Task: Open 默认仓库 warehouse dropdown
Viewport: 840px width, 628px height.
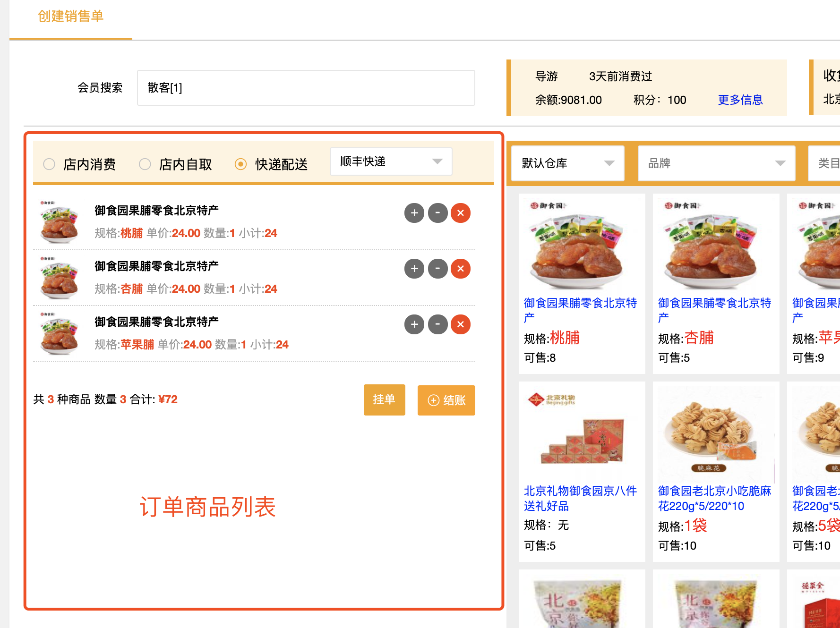Action: (x=568, y=163)
